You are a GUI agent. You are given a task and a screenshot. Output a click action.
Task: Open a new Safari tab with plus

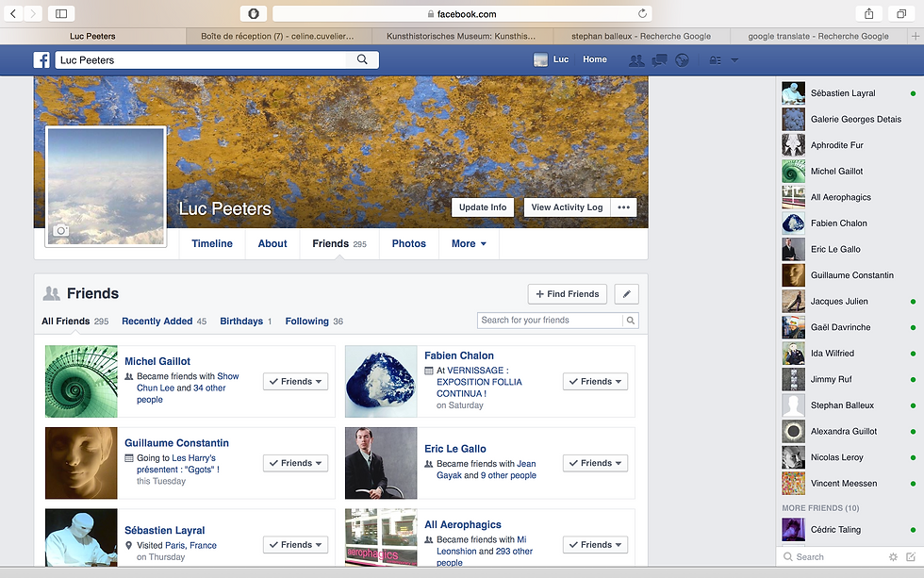point(916,36)
